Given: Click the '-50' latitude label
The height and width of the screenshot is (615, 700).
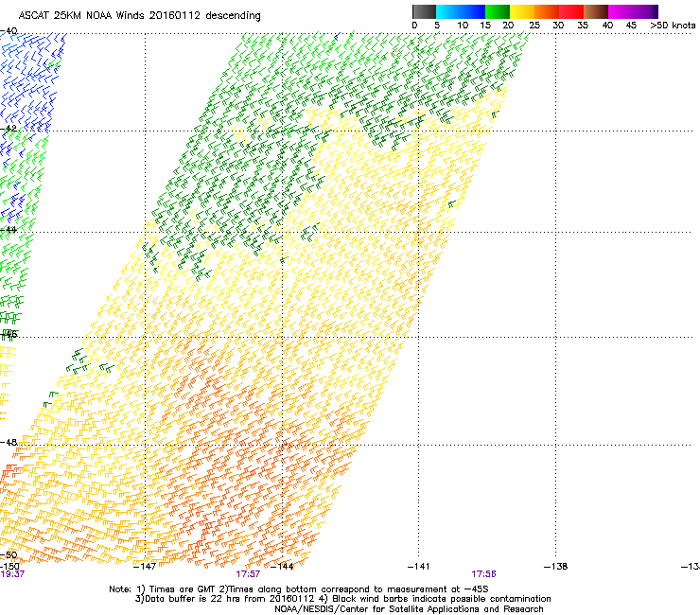Looking at the screenshot, I should [9, 555].
